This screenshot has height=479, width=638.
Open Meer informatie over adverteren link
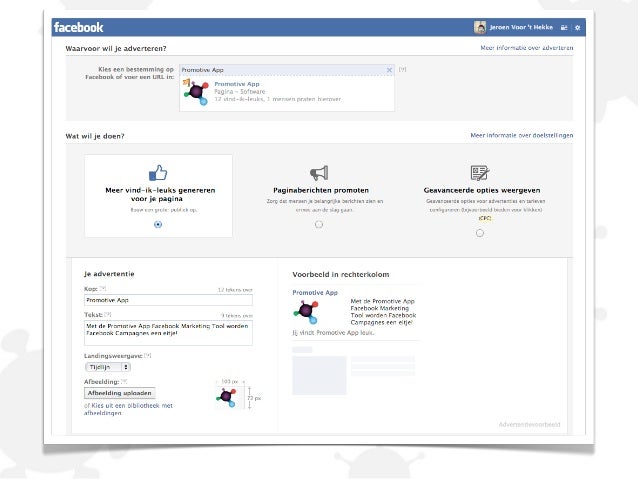[x=527, y=48]
